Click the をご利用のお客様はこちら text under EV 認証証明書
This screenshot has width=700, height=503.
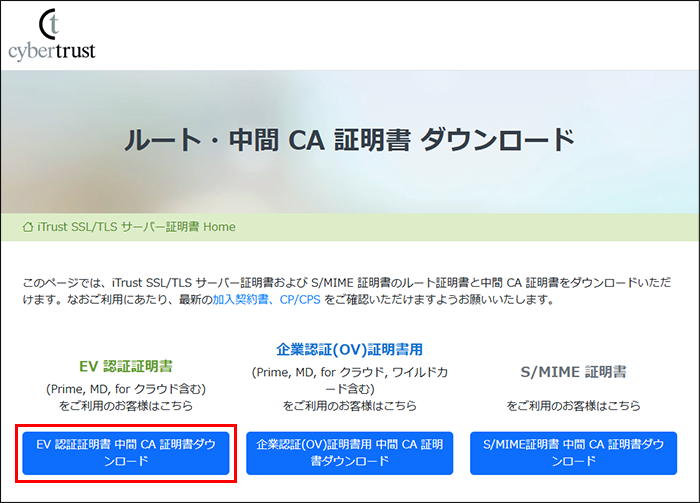126,406
